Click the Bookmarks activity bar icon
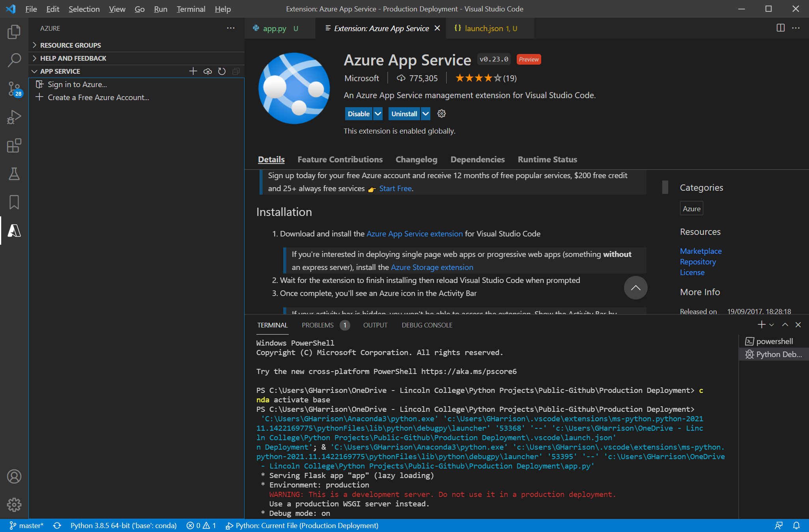Viewport: 809px width, 532px height. (14, 202)
